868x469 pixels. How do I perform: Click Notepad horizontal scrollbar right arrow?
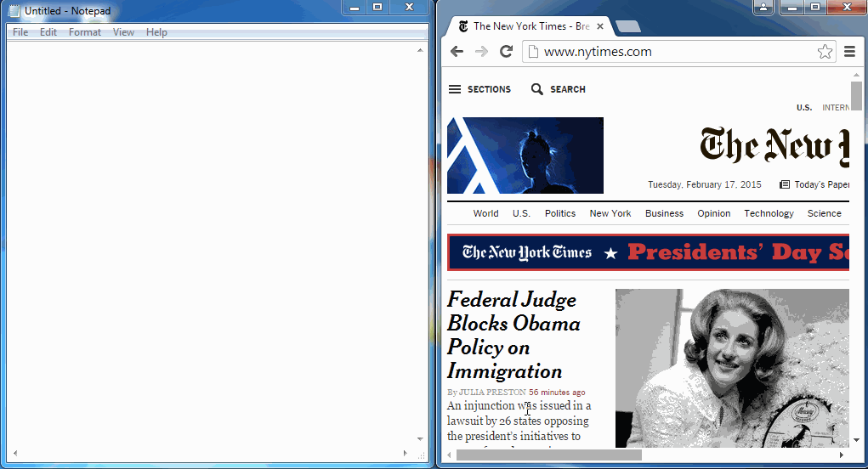click(x=406, y=453)
